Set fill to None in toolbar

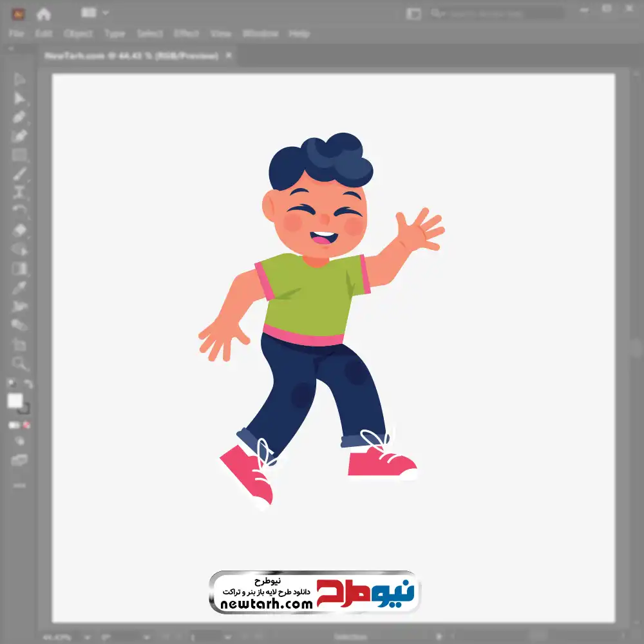click(27, 425)
